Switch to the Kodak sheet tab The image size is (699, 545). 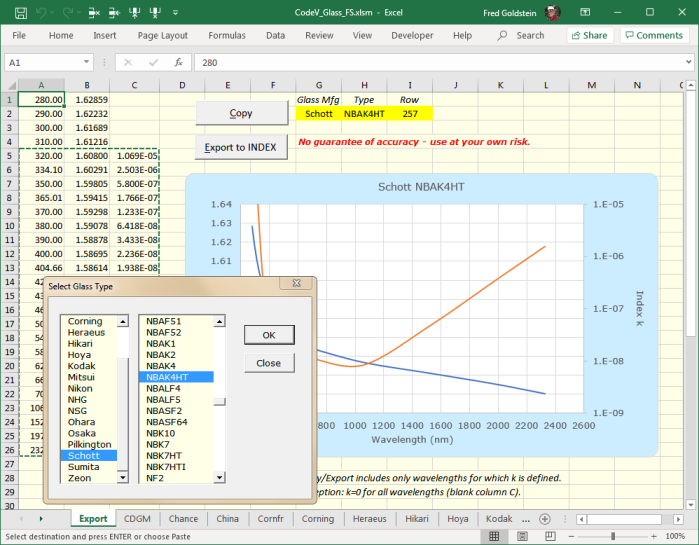[499, 519]
